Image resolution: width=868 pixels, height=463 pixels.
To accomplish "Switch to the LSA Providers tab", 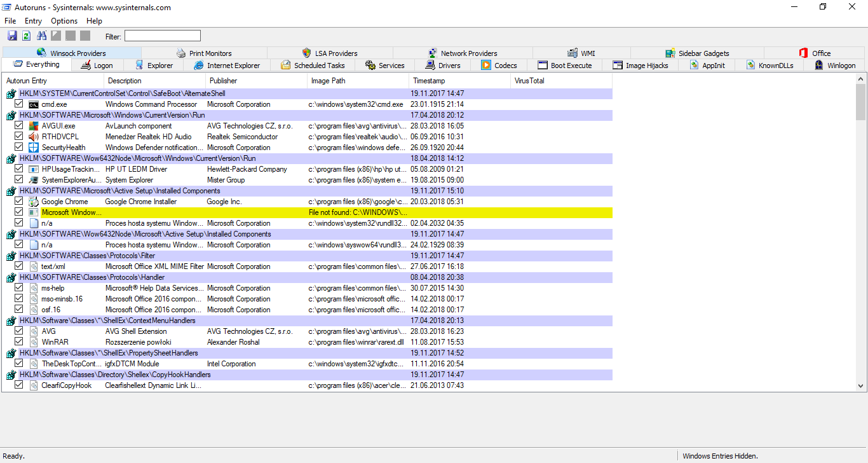I will [x=329, y=53].
